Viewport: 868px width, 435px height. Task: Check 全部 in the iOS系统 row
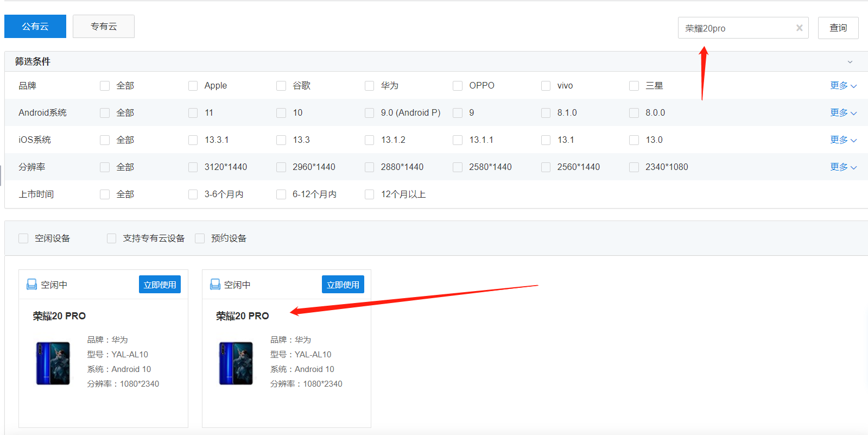pos(105,140)
